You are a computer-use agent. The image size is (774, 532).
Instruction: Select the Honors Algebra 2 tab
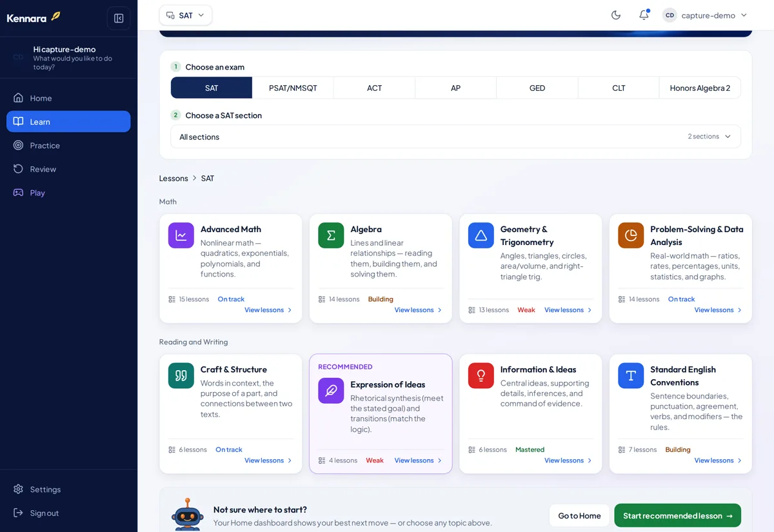[x=700, y=88]
